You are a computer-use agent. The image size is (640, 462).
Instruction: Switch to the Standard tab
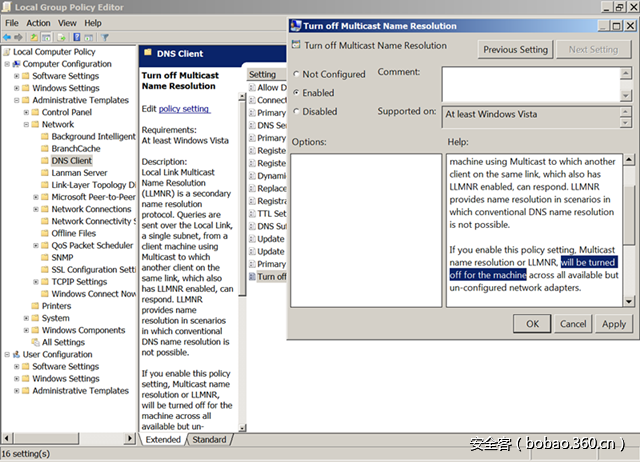209,440
